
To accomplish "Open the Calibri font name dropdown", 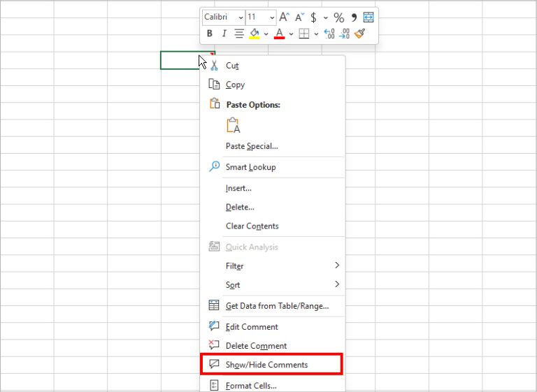I will click(x=224, y=17).
